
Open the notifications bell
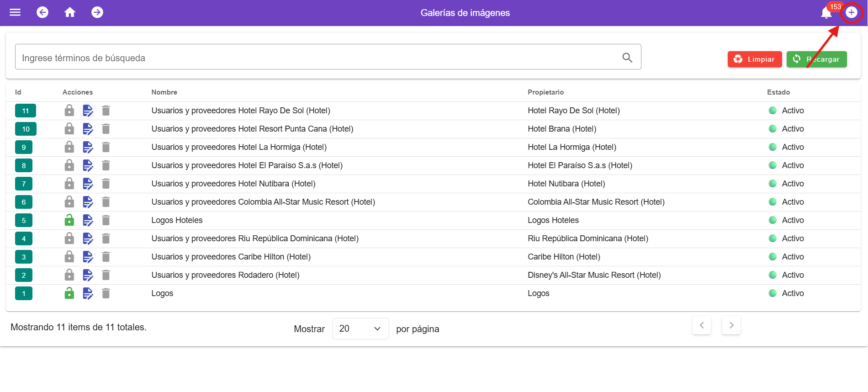tap(826, 13)
